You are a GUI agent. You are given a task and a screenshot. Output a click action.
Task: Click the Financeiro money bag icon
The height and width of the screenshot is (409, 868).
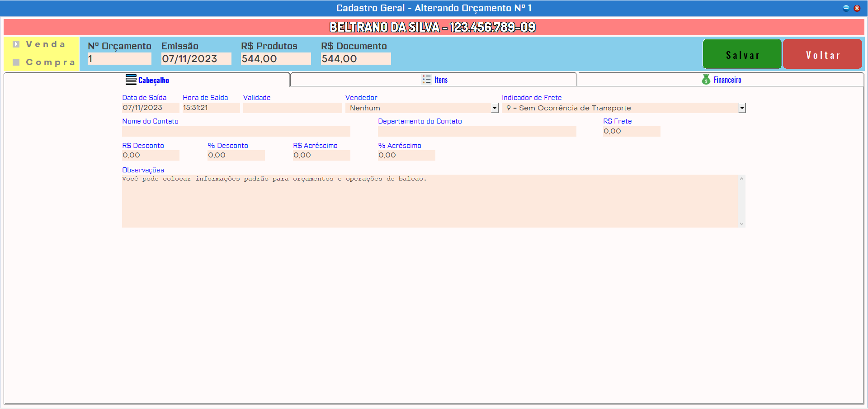706,79
